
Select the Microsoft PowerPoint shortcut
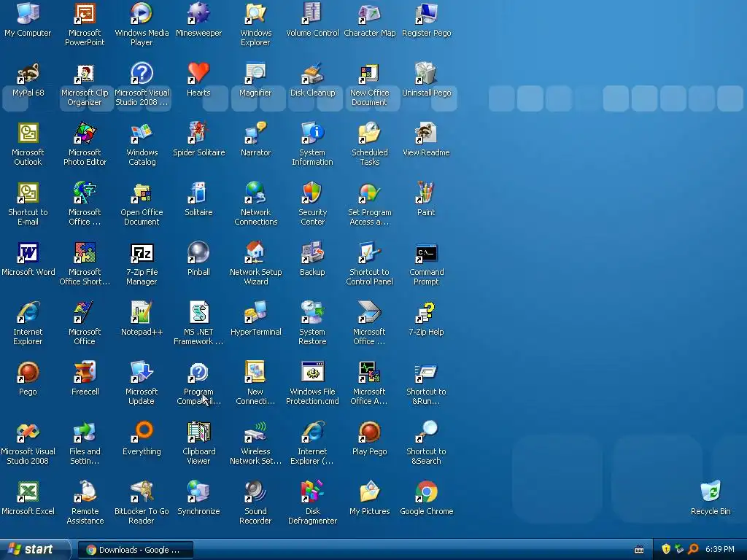85,13
